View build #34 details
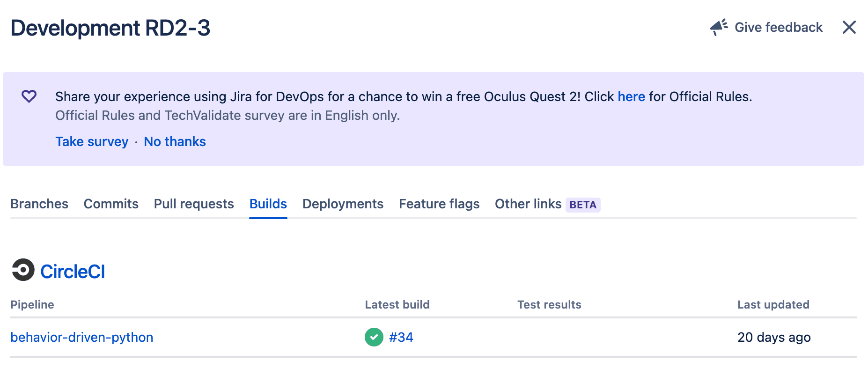This screenshot has height=368, width=868. click(x=401, y=337)
